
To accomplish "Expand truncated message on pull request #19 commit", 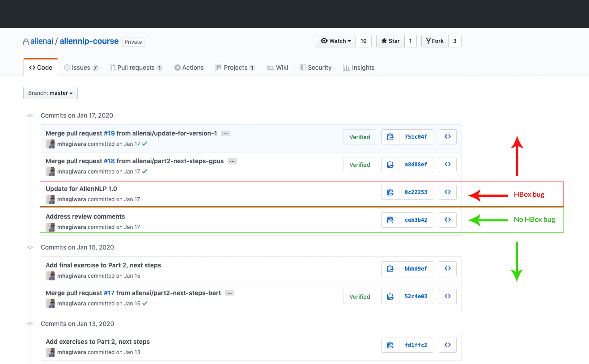I will (225, 133).
